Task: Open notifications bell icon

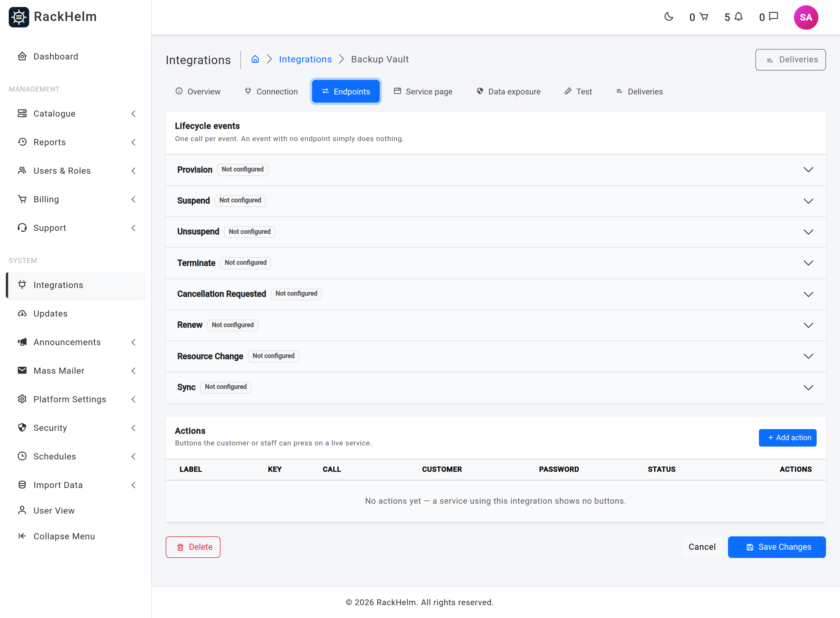Action: point(738,17)
